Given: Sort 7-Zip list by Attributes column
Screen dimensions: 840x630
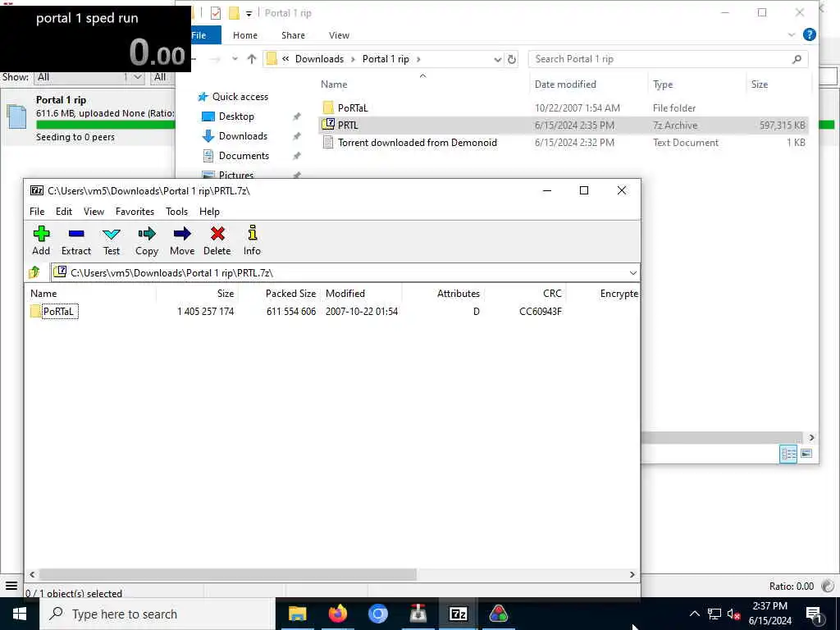Looking at the screenshot, I should [x=443, y=294].
